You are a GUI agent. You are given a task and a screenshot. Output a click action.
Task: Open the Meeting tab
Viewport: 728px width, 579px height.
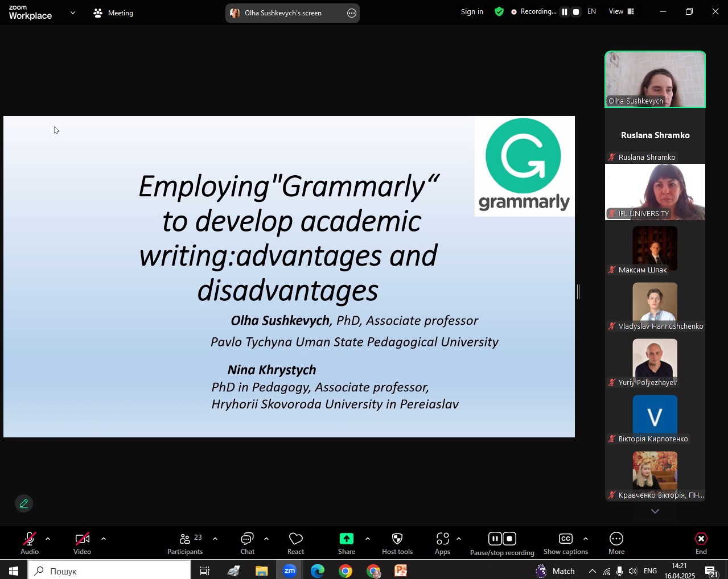[113, 13]
